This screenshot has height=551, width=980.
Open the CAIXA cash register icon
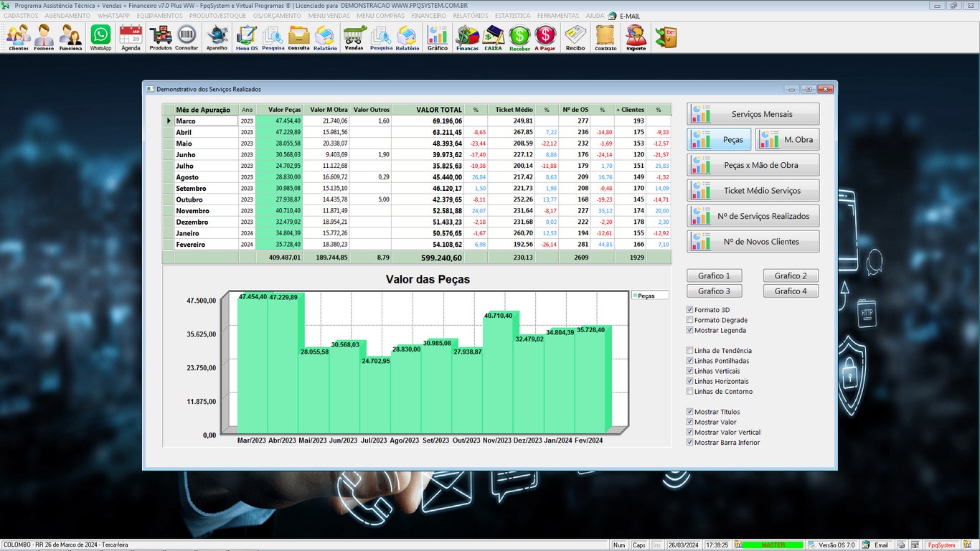494,37
